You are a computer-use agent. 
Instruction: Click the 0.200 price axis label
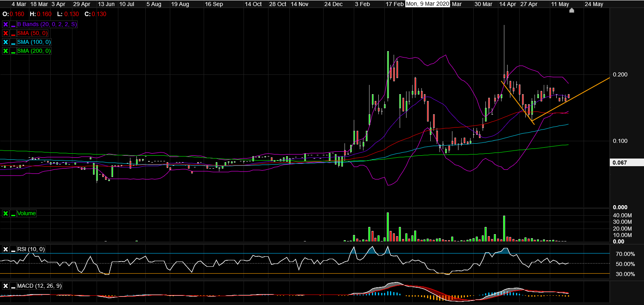(620, 74)
